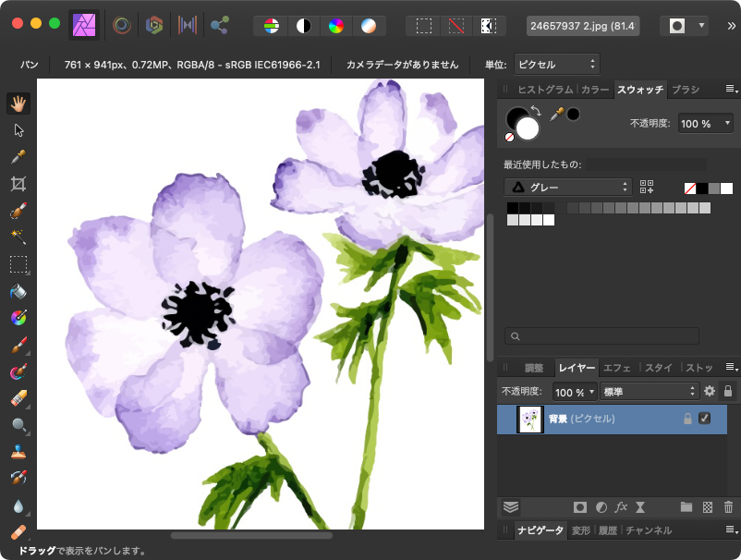
Task: Toggle the lock button in Layers panel
Action: 728,392
